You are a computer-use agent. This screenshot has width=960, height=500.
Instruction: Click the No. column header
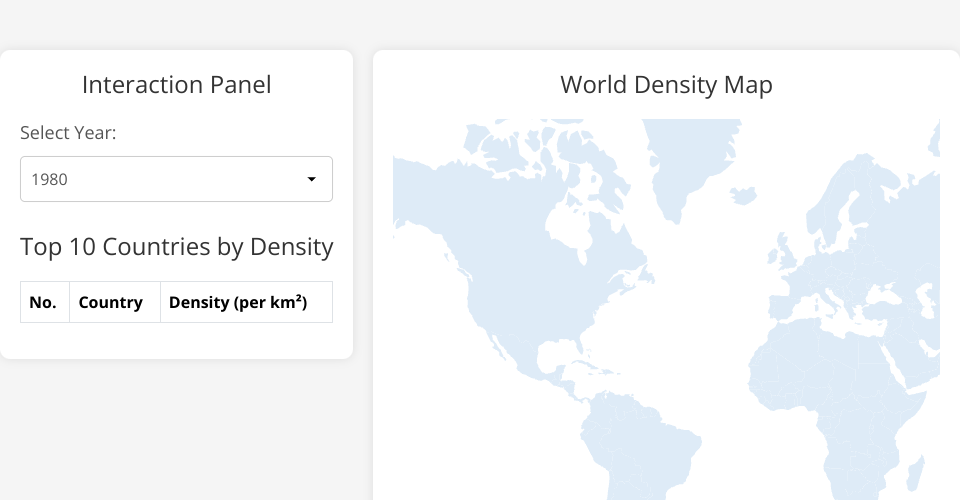point(43,302)
